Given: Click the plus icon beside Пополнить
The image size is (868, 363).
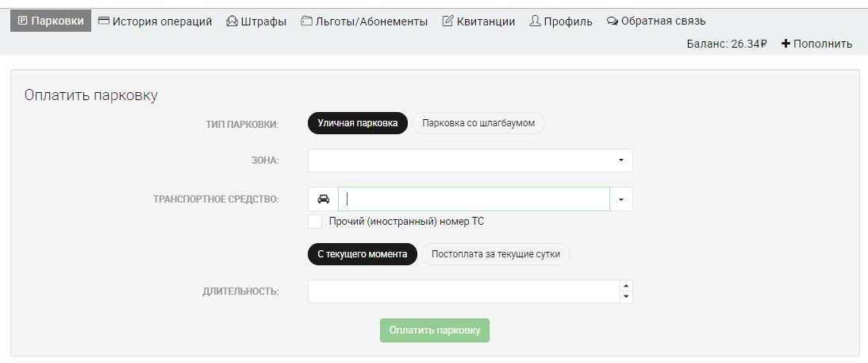Looking at the screenshot, I should pyautogui.click(x=785, y=43).
